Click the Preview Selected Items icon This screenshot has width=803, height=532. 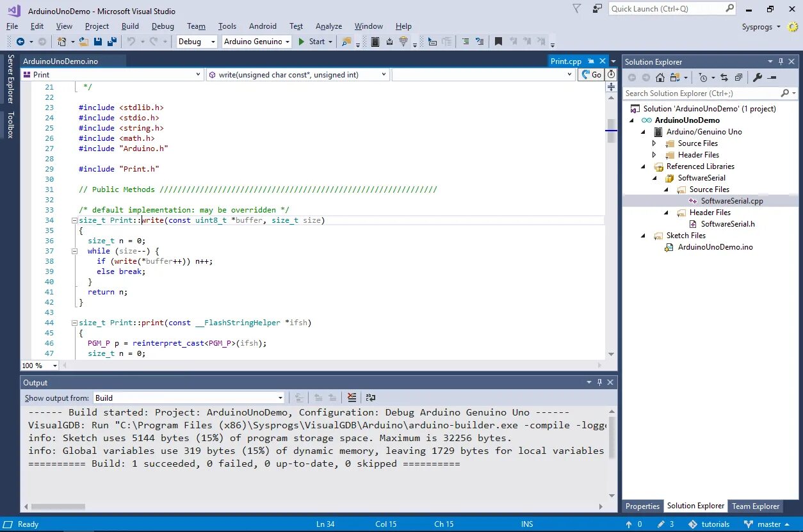772,77
